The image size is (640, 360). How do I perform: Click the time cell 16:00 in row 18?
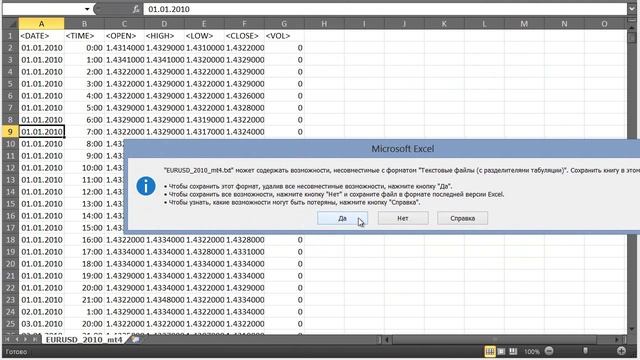(84, 240)
